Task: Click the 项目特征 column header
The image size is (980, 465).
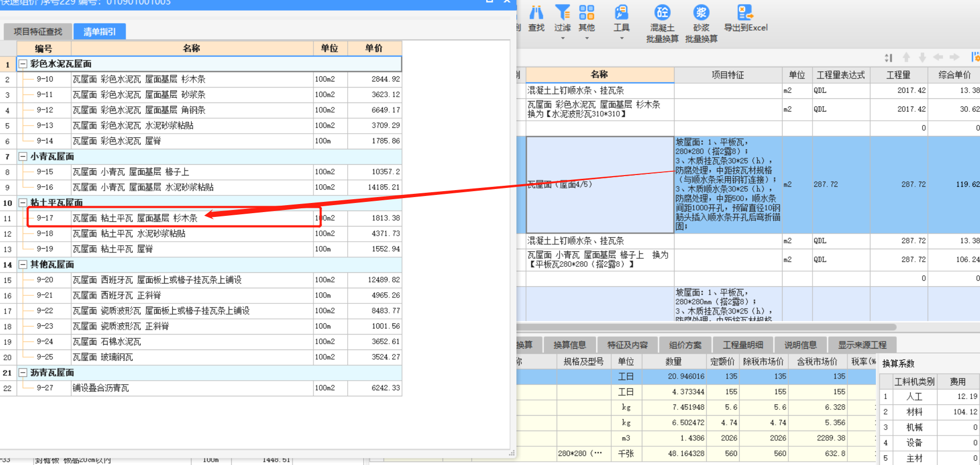Action: tap(728, 75)
